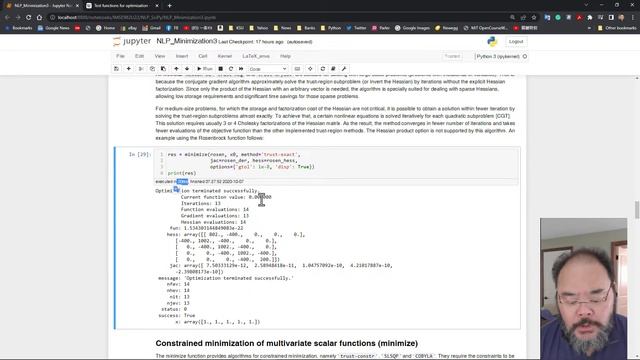Rename notebook title NLP_Minimization3
Screen dimensions: 640x360
click(187, 41)
